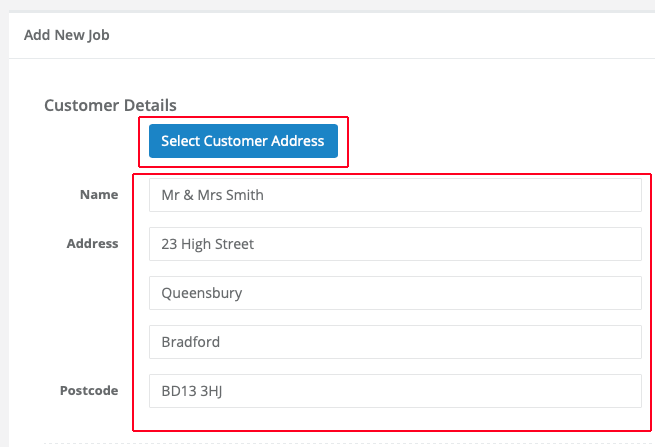Click the text Bradford inside its field
This screenshot has width=655, height=447.
click(191, 342)
